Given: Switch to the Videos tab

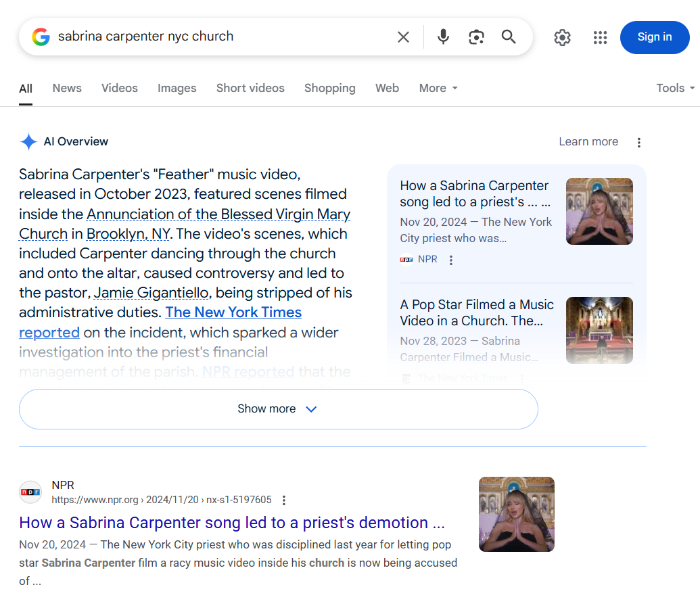Looking at the screenshot, I should click(x=119, y=88).
